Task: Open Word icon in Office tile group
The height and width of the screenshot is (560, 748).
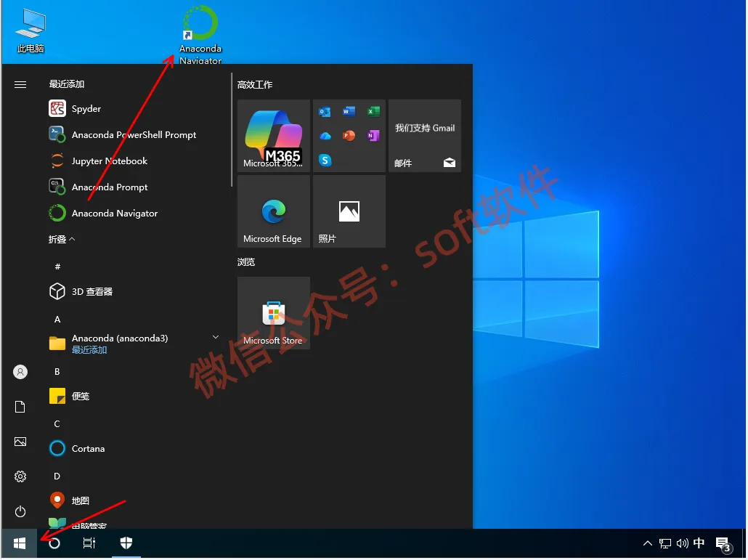Action: click(x=349, y=112)
